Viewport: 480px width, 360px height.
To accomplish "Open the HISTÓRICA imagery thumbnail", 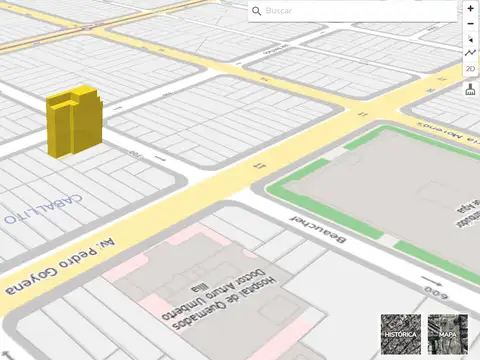I will click(x=401, y=334).
